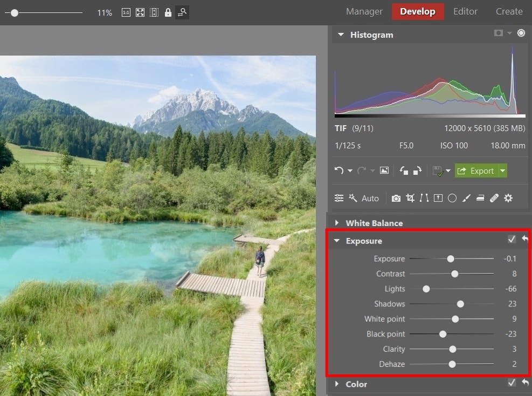Viewport: 532px width, 396px height.
Task: Activate the Radial Filter tool
Action: pos(452,198)
